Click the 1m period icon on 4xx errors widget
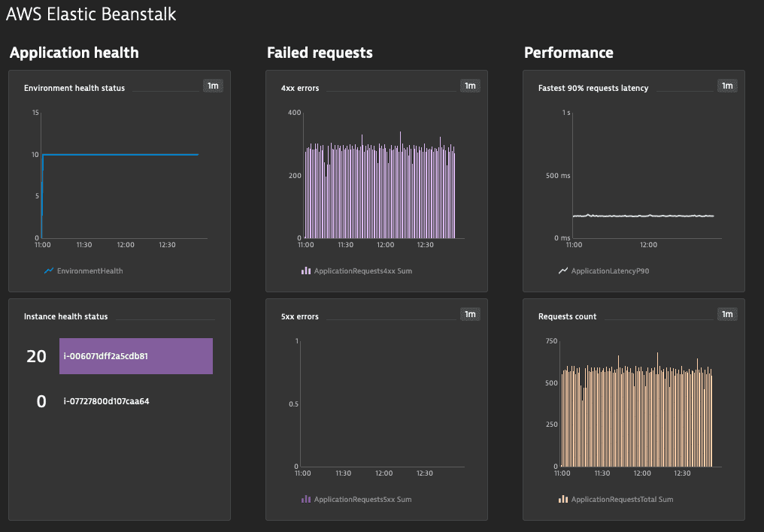 click(x=470, y=86)
